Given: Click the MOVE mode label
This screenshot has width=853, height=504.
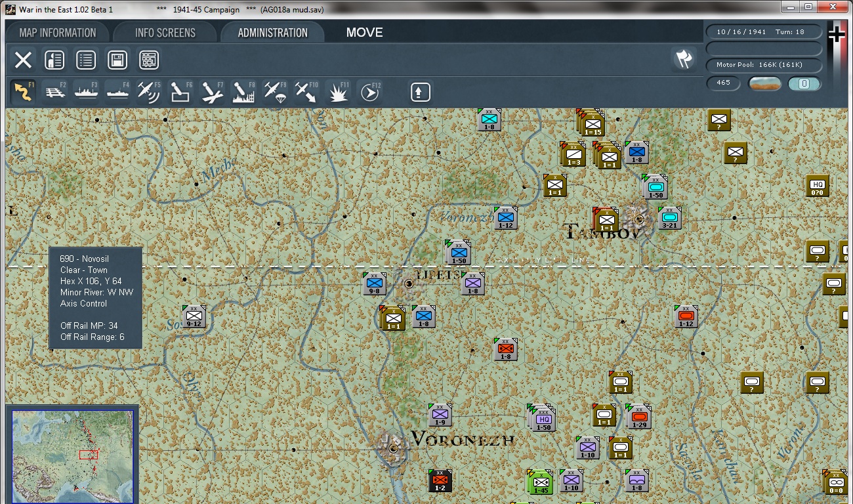Looking at the screenshot, I should click(x=365, y=33).
